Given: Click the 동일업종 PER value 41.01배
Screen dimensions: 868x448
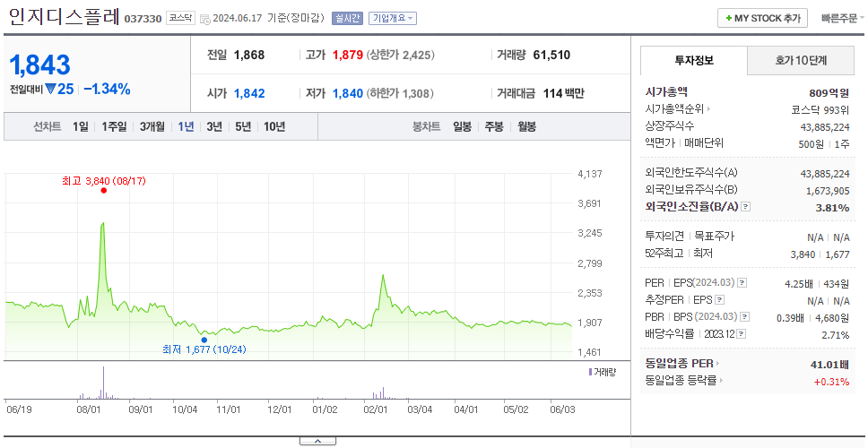Looking at the screenshot, I should pyautogui.click(x=829, y=365).
